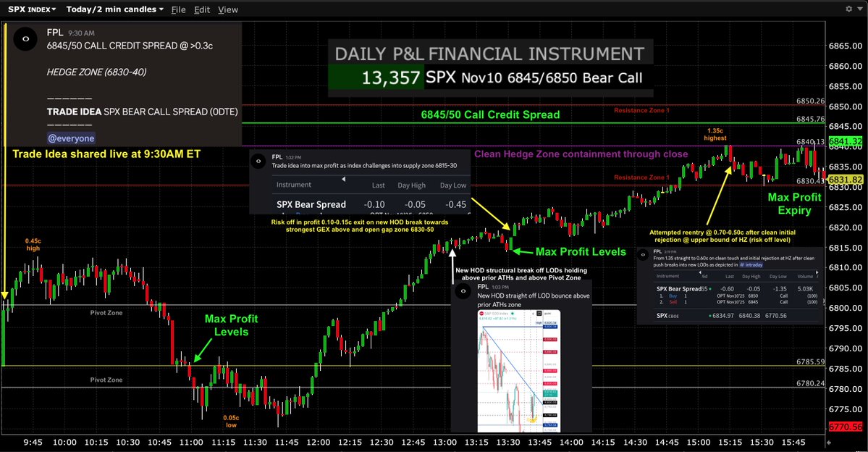Click the red 6770.56 last price label
Image resolution: width=868 pixels, height=452 pixels.
click(x=846, y=428)
